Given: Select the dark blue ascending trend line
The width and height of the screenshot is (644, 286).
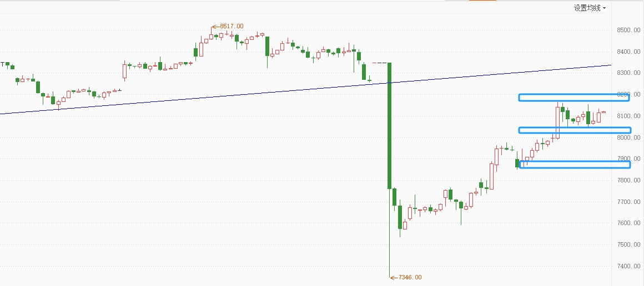Looking at the screenshot, I should click(305, 89).
